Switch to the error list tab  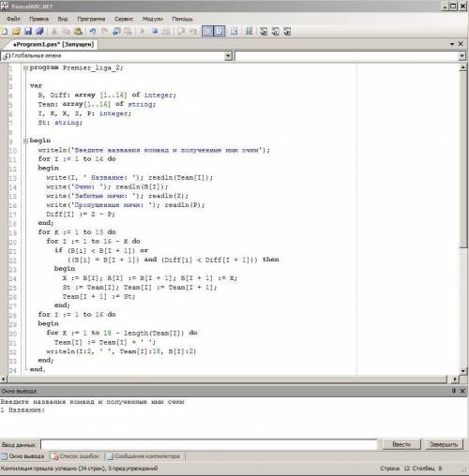coord(76,456)
